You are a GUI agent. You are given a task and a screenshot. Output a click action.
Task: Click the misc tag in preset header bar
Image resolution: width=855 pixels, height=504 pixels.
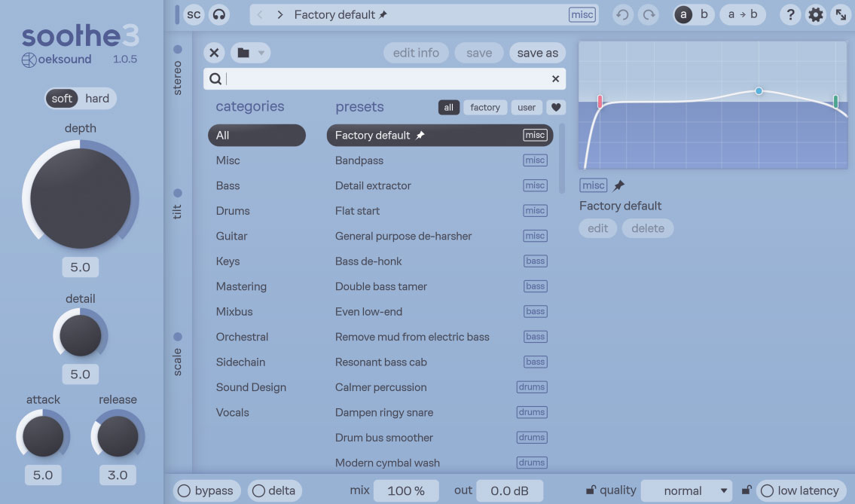pos(582,15)
